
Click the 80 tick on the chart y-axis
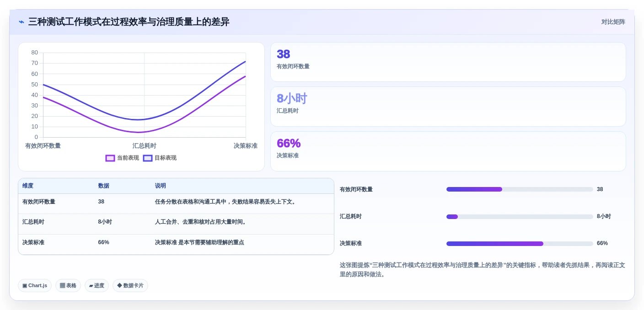click(x=35, y=53)
